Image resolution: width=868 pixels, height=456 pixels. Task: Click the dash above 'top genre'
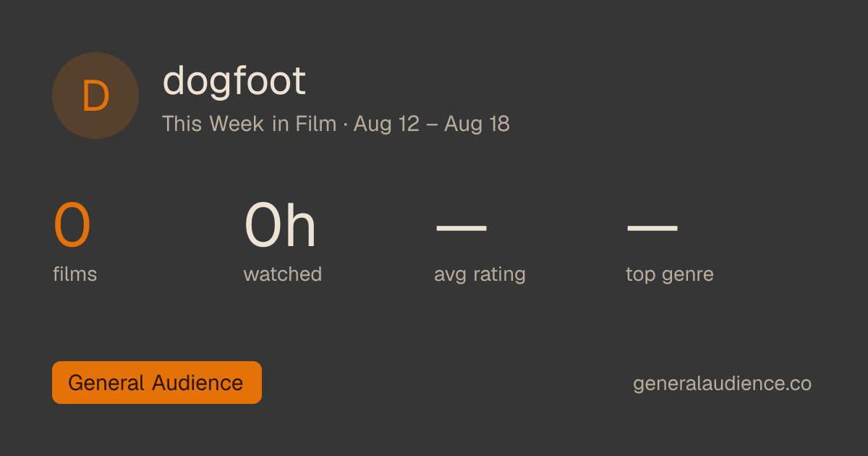652,227
